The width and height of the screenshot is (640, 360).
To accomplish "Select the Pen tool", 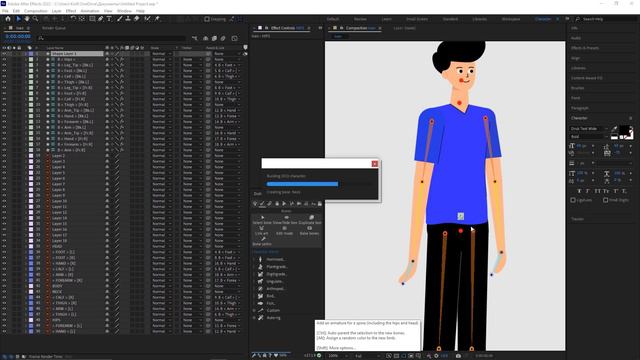I will click(x=100, y=19).
